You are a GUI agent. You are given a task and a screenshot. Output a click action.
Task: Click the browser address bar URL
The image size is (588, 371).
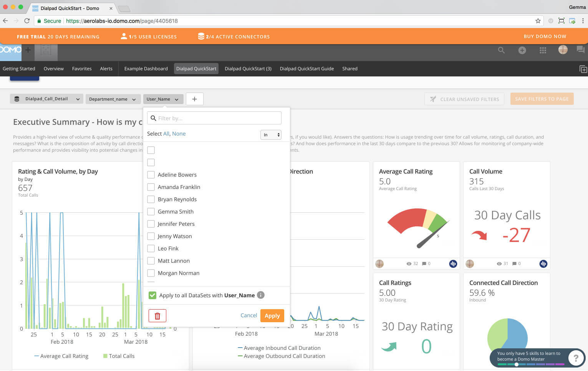pyautogui.click(x=122, y=21)
